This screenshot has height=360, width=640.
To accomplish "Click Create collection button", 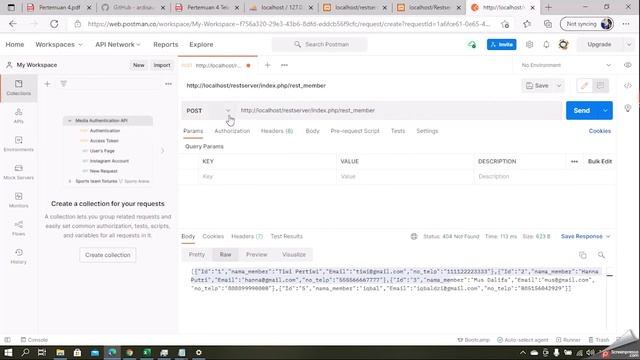I will click(108, 255).
